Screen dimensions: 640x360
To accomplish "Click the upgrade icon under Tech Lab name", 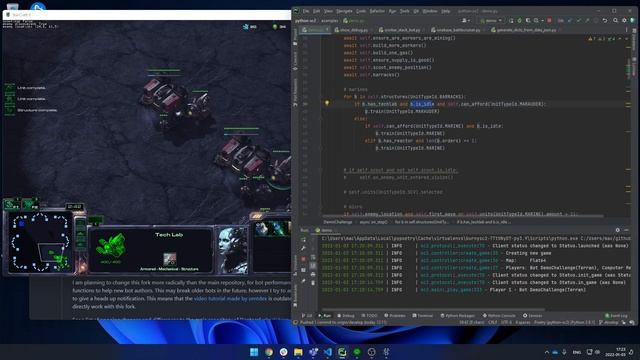I will tap(169, 259).
